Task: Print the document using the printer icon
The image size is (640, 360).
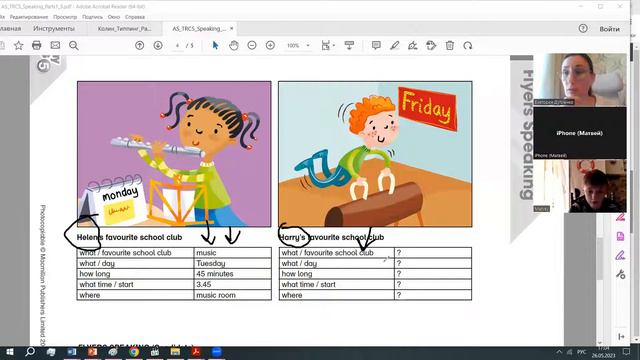Action: 37,45
